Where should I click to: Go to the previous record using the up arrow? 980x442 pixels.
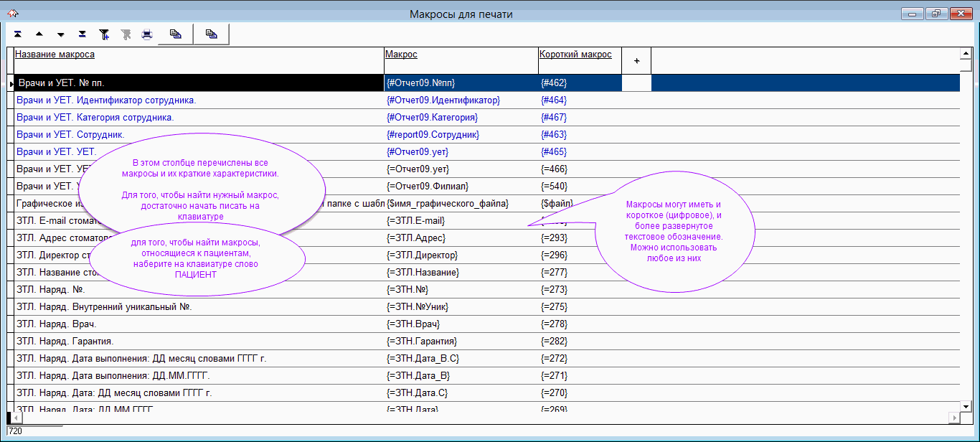click(x=39, y=34)
